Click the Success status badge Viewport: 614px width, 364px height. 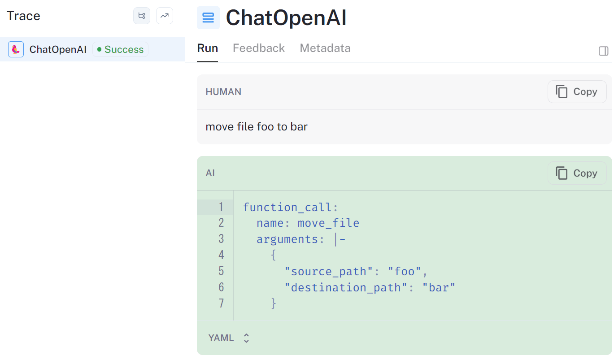(120, 49)
